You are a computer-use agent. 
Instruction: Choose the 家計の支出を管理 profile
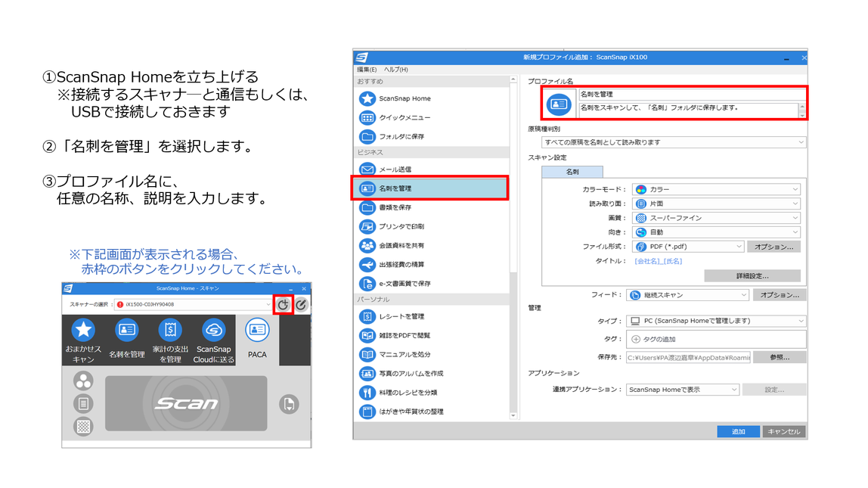[x=170, y=340]
